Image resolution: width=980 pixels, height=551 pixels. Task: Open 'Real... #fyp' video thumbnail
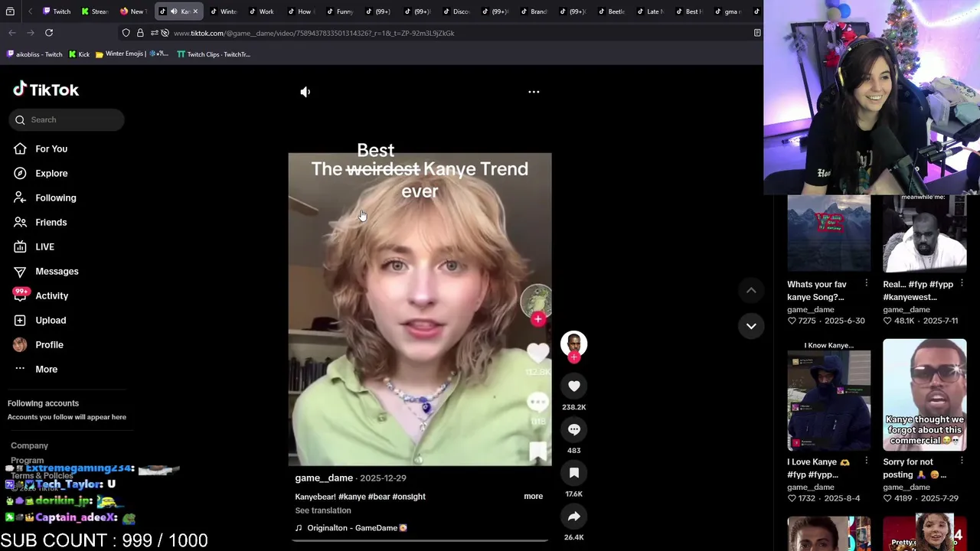(925, 233)
